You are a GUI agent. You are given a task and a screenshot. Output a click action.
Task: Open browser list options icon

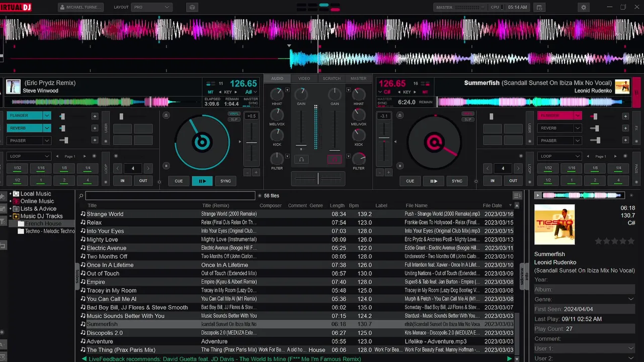(517, 196)
